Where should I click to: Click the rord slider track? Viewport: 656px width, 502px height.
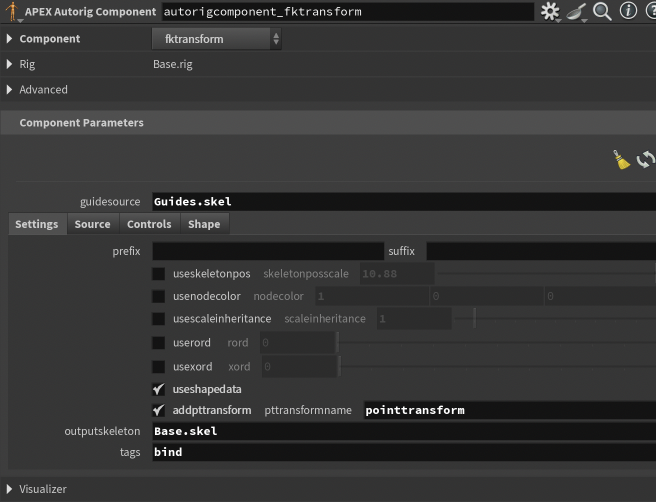point(497,343)
